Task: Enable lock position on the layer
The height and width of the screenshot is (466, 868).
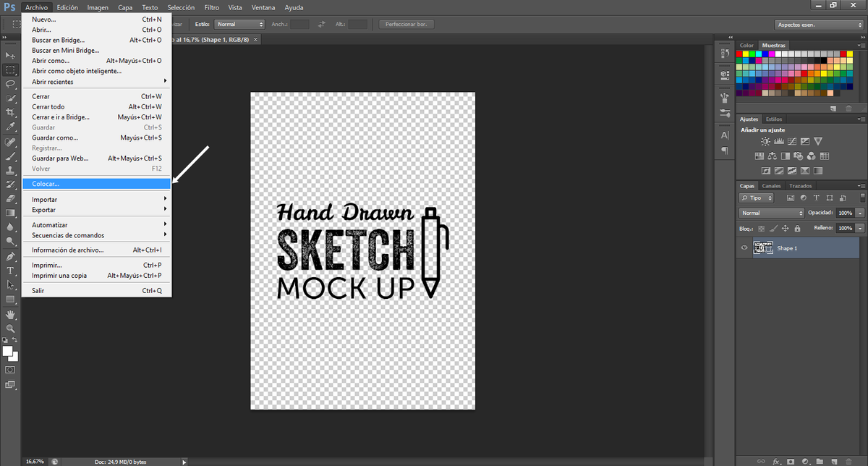Action: 786,227
